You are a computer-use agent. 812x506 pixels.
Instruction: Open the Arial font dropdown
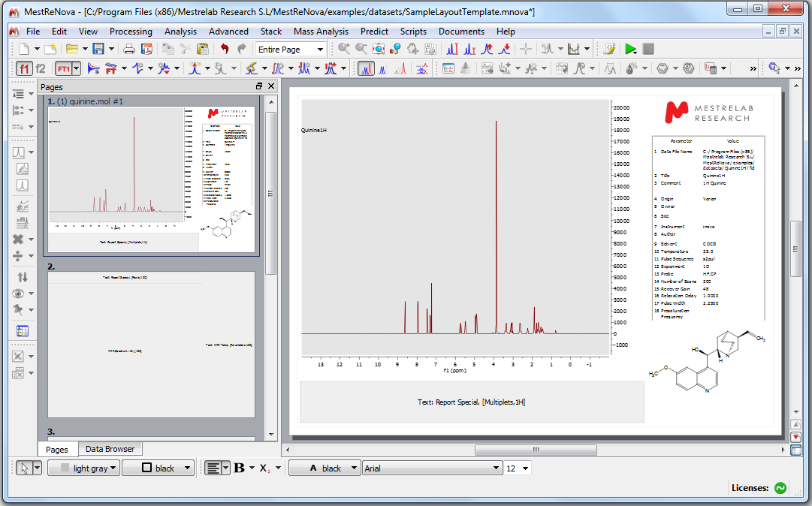(432, 468)
